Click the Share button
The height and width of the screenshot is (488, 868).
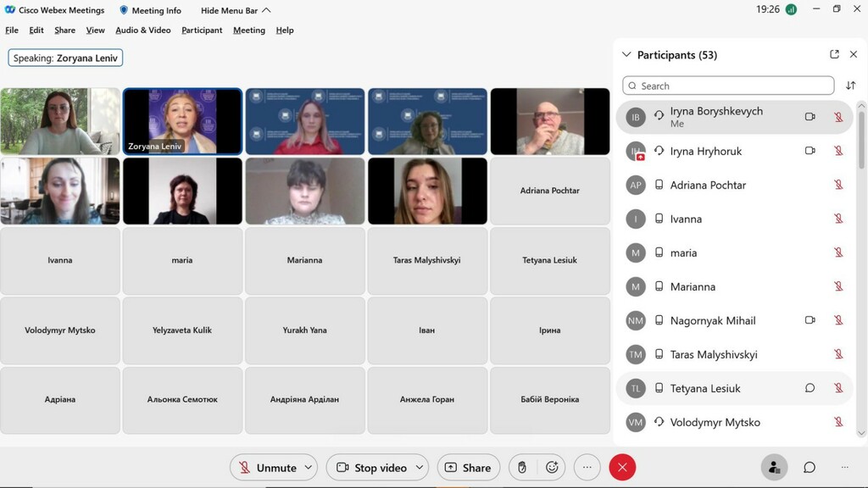point(468,468)
